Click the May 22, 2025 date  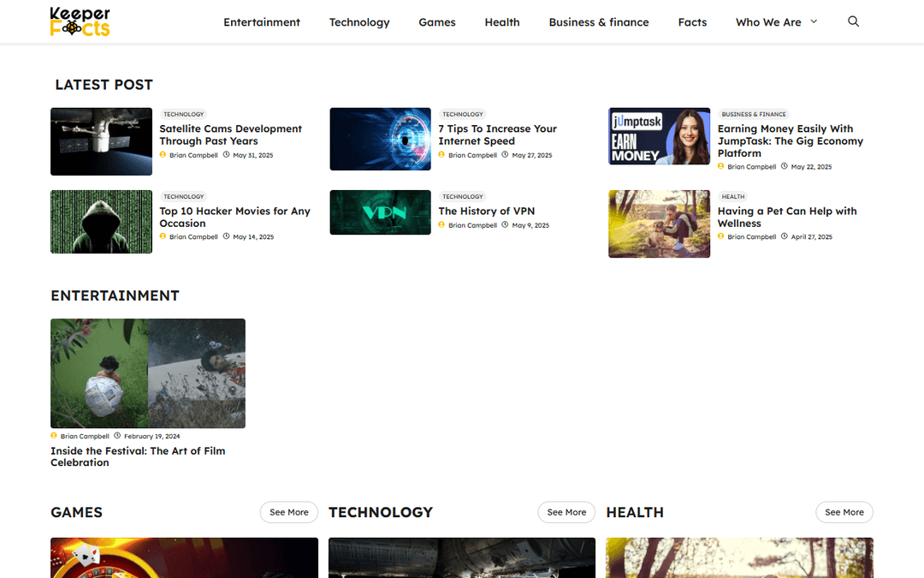pos(811,167)
